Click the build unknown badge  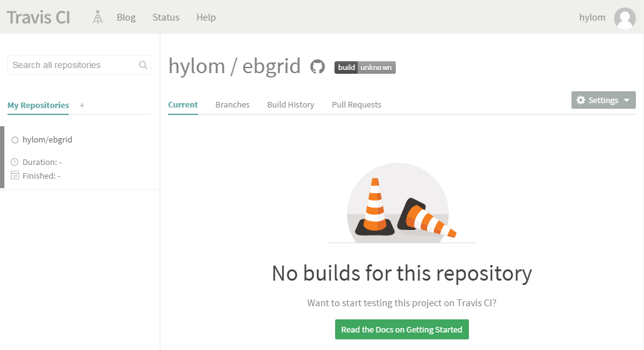coord(365,67)
